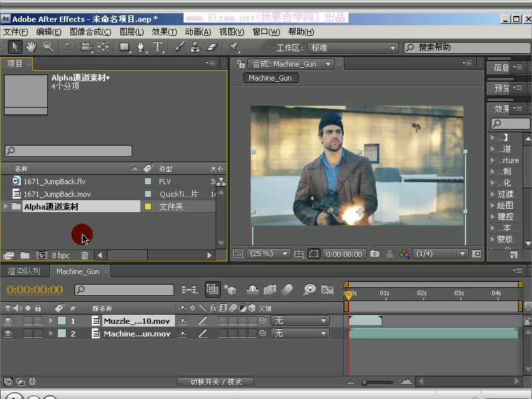This screenshot has height=399, width=532.
Task: Click the 切换开关 / 模式 button
Action: tap(216, 382)
